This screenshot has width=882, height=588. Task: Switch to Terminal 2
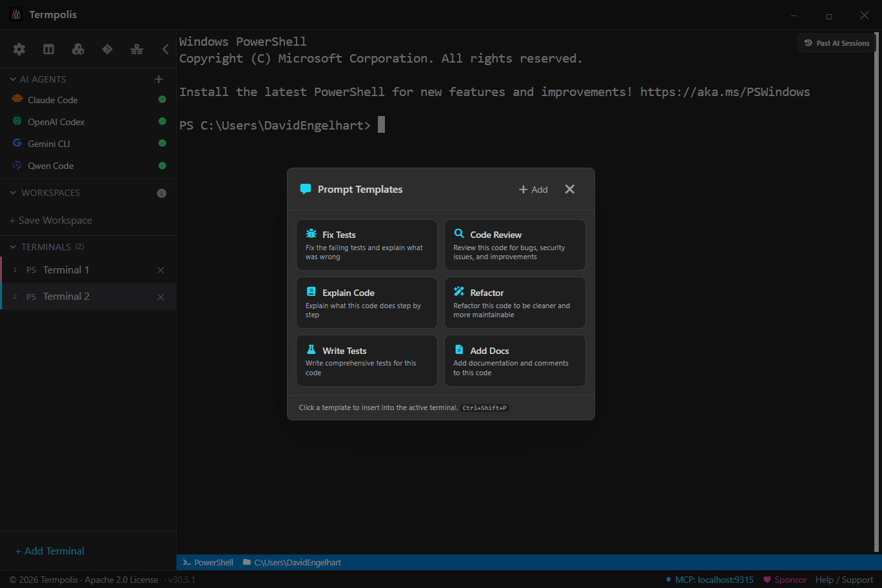click(88, 297)
